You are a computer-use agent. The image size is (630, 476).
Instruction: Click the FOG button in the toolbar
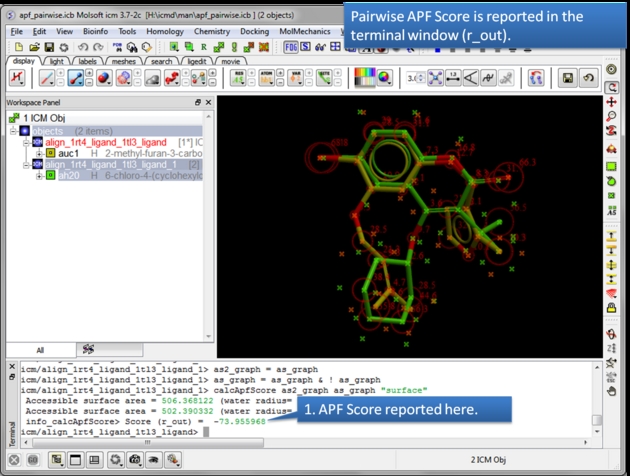[x=290, y=47]
